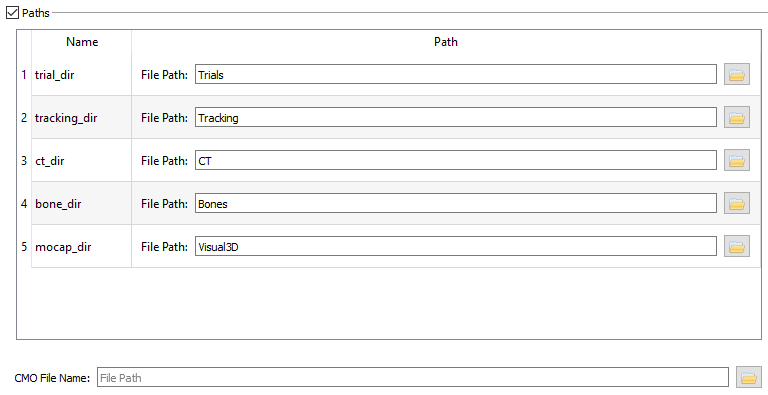This screenshot has width=768, height=395.
Task: Edit the CT file path field
Action: pos(456,160)
